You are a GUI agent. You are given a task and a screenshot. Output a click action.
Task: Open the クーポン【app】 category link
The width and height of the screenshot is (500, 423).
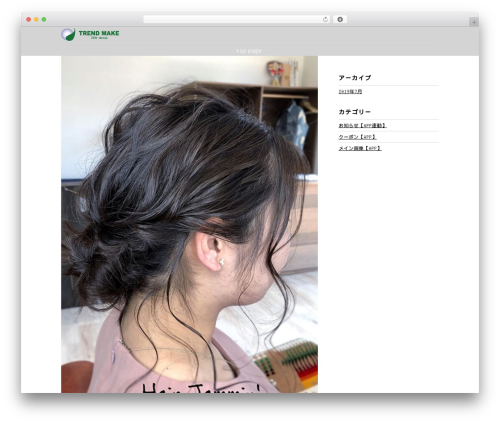pos(357,137)
